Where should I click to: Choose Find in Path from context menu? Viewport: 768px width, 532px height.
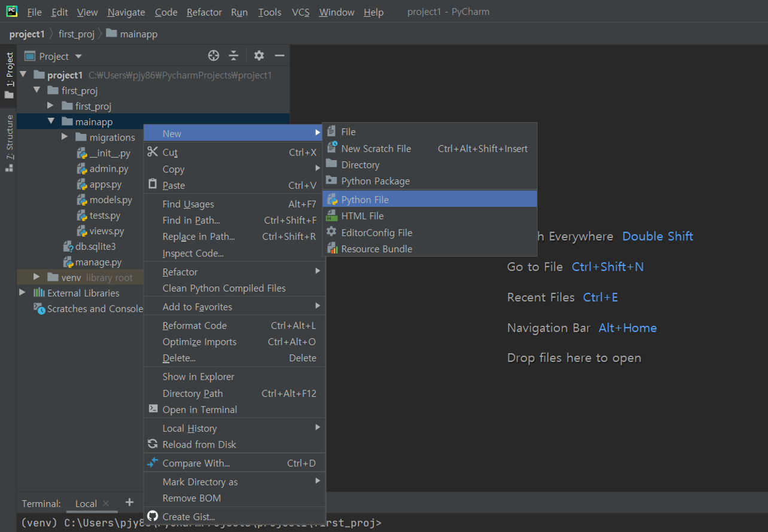[234, 220]
